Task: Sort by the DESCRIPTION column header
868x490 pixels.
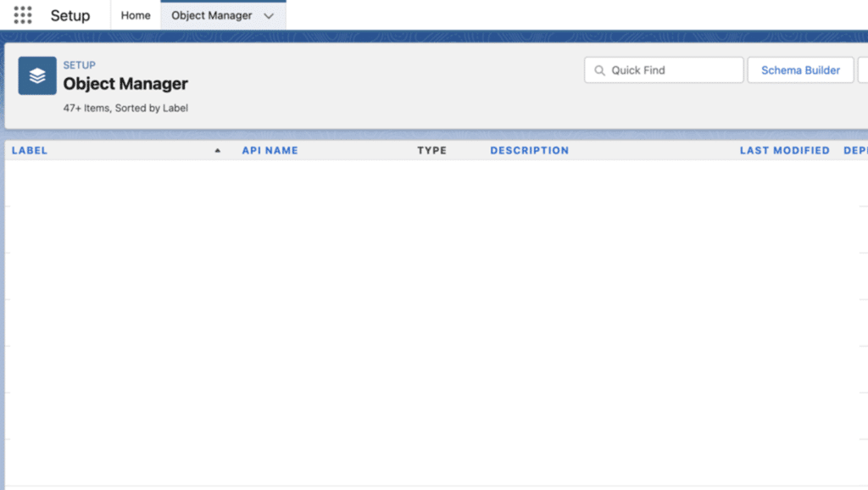Action: 529,150
